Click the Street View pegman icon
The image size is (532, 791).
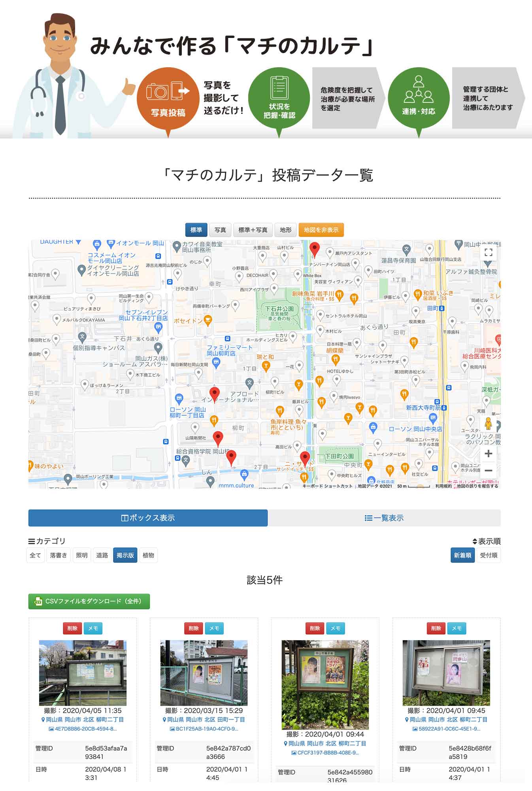488,424
